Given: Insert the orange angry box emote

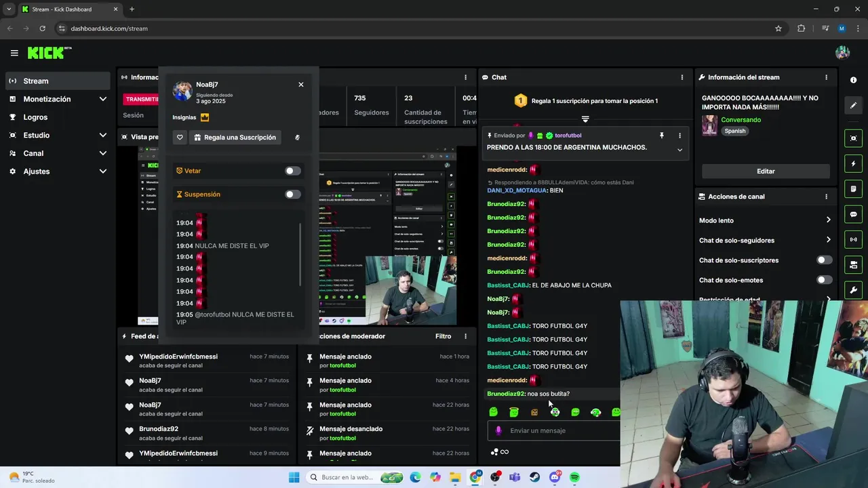Looking at the screenshot, I should tap(534, 412).
